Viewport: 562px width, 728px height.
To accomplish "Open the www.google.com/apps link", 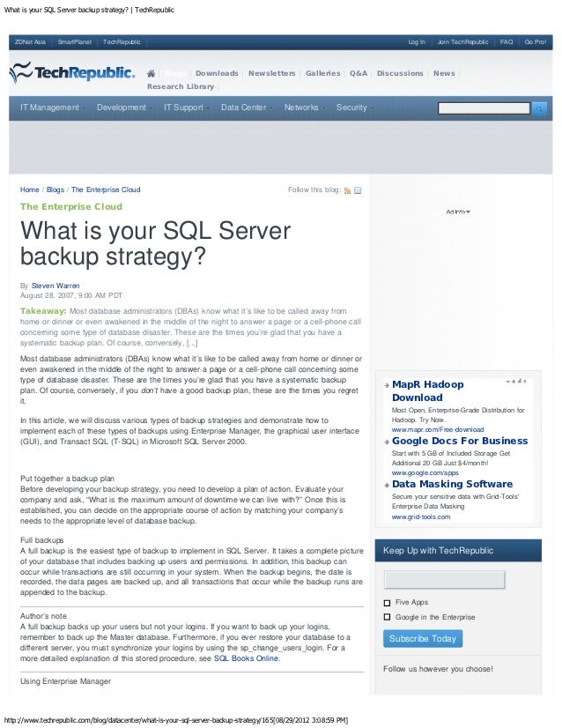I will pyautogui.click(x=425, y=473).
